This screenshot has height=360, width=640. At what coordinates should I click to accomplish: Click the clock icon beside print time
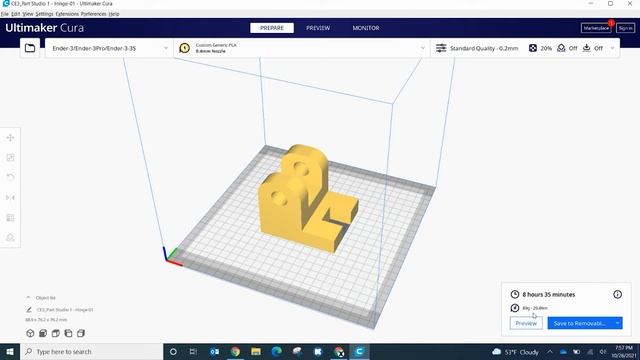tap(515, 294)
